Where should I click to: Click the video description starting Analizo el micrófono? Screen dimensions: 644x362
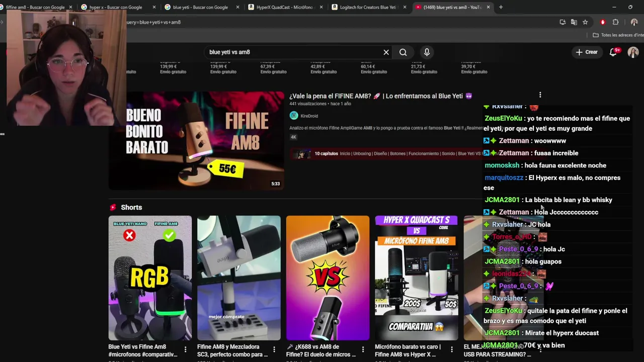tap(385, 128)
